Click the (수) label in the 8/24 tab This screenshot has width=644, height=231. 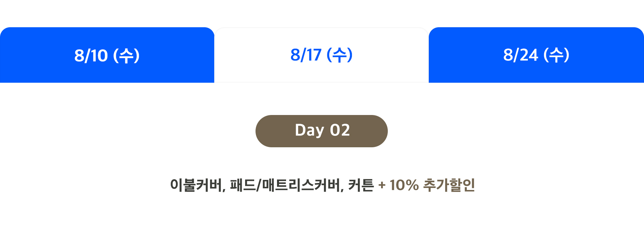pos(556,55)
